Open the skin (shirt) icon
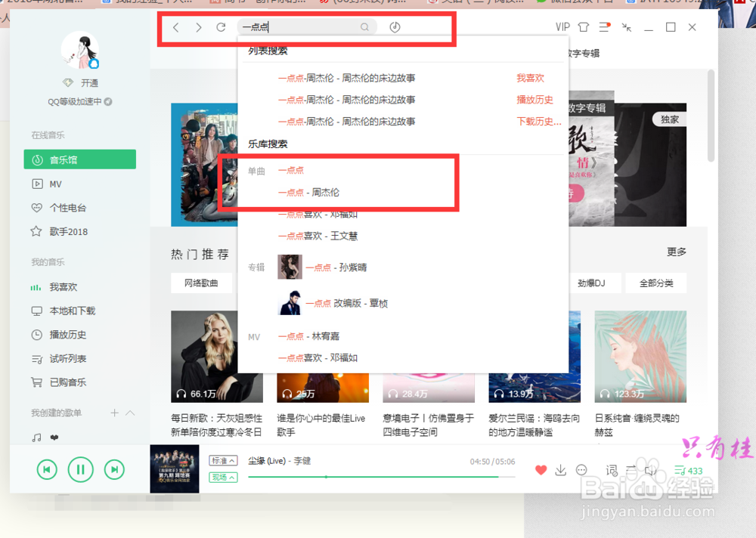The image size is (756, 538). (584, 27)
